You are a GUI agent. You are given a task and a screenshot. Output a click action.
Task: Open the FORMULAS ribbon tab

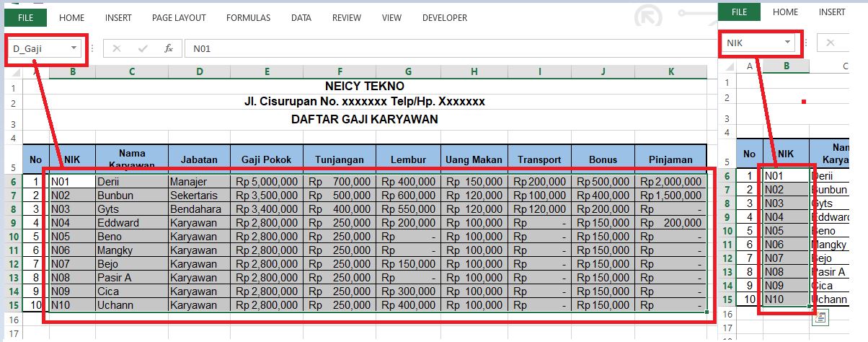(x=249, y=17)
